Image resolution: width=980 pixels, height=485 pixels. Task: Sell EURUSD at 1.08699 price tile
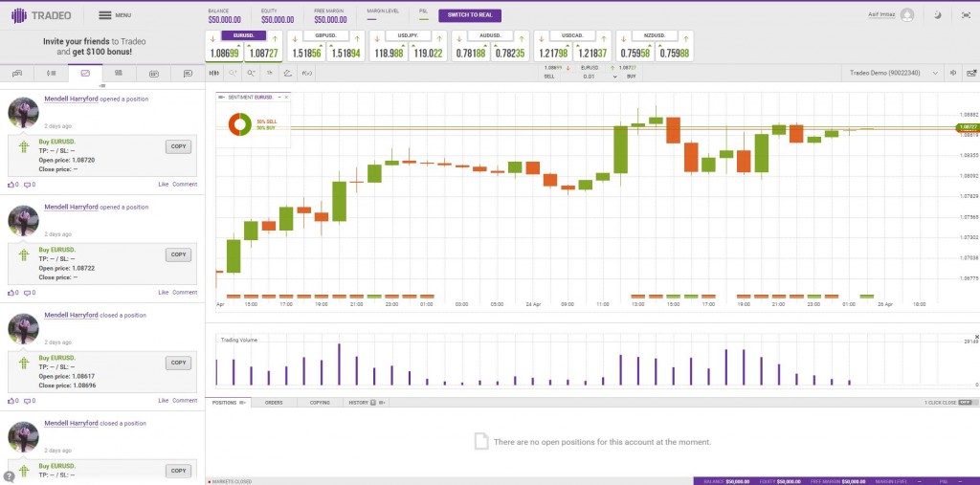[x=224, y=54]
